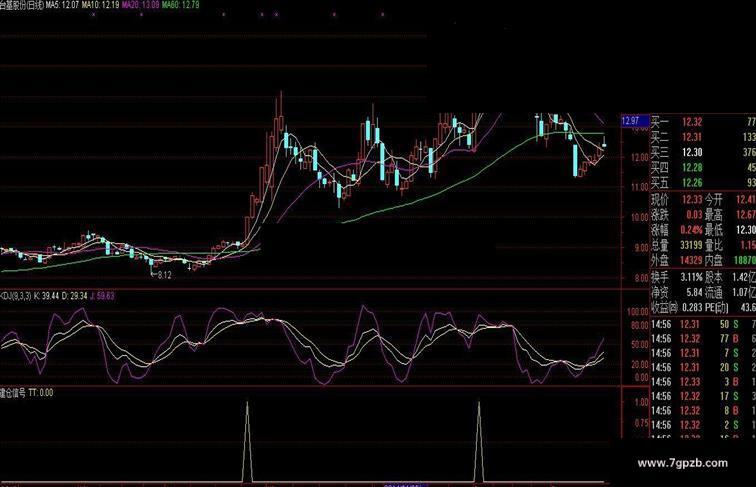756x487 pixels.
Task: Click the 内盘 label
Action: [714, 261]
